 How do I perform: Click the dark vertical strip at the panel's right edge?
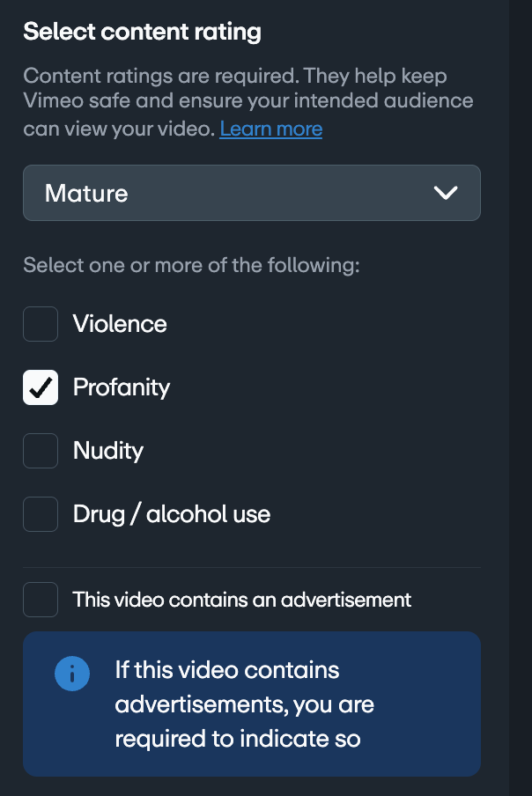tap(520, 396)
